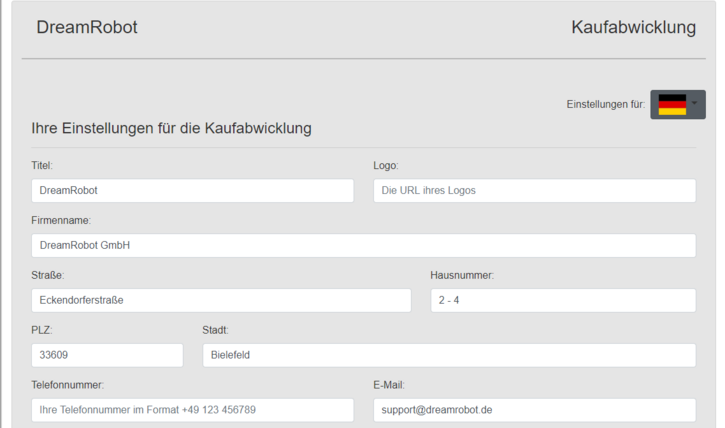
Task: Click the "Straße:" label
Action: [48, 275]
